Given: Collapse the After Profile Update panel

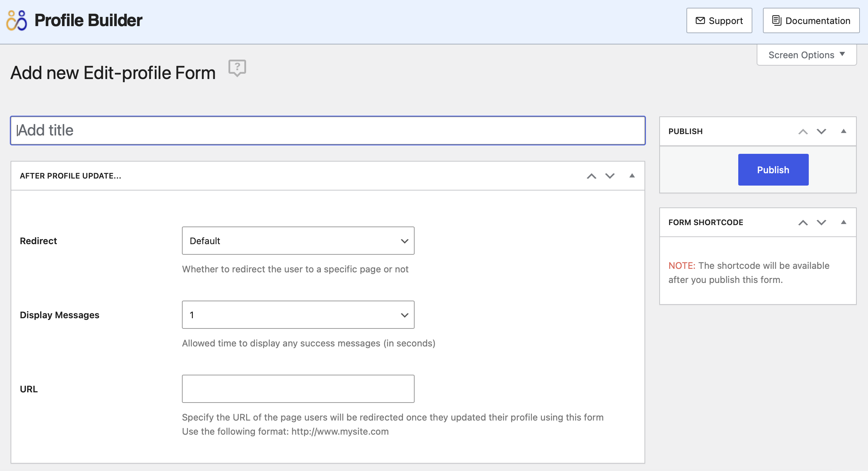Looking at the screenshot, I should click(632, 176).
